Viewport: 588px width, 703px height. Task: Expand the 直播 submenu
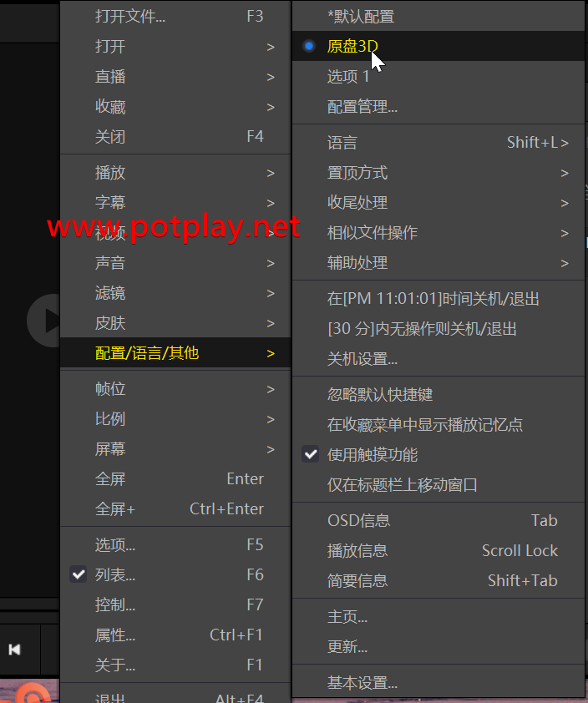tap(175, 77)
